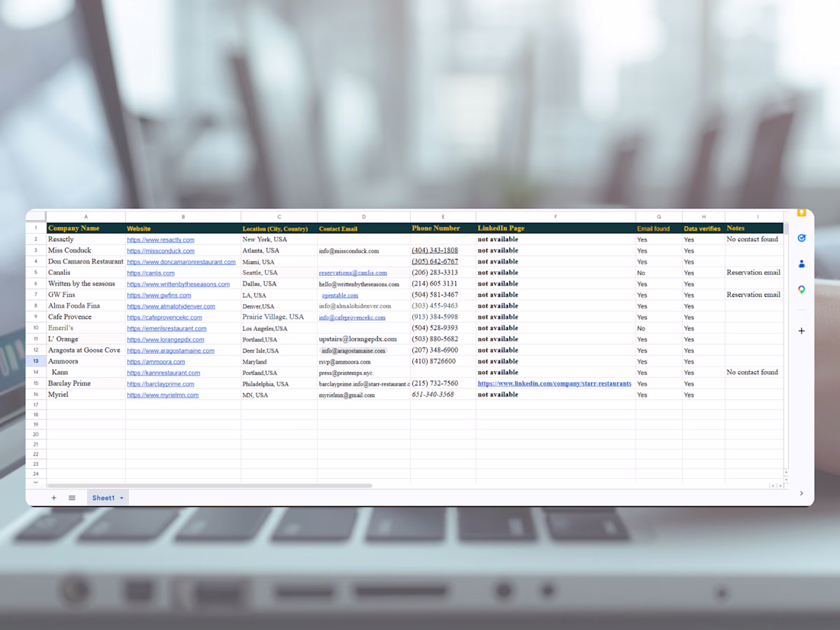Screen dimensions: 840x630
Task: Select column A header
Action: [x=86, y=216]
